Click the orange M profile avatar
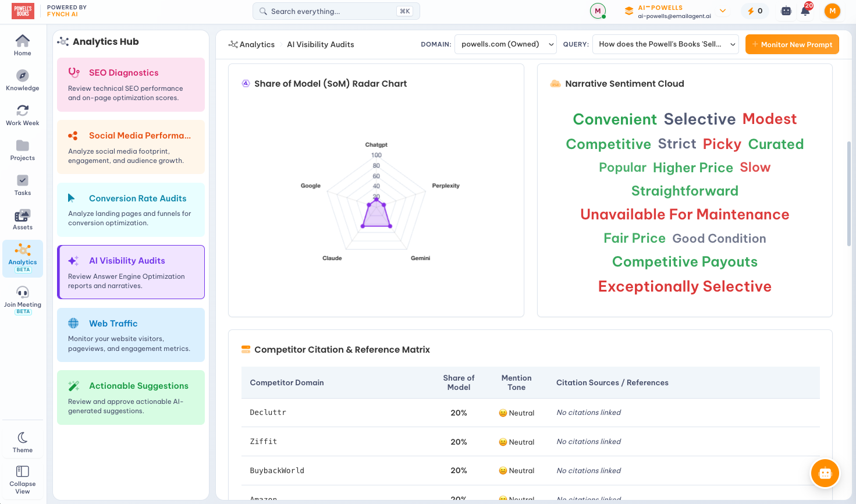Image resolution: width=856 pixels, height=504 pixels. tap(833, 11)
